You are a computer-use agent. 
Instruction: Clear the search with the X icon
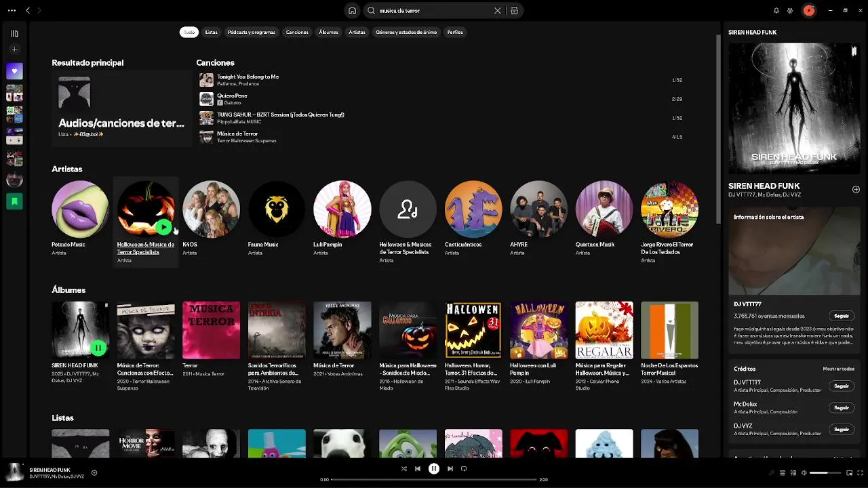[498, 11]
